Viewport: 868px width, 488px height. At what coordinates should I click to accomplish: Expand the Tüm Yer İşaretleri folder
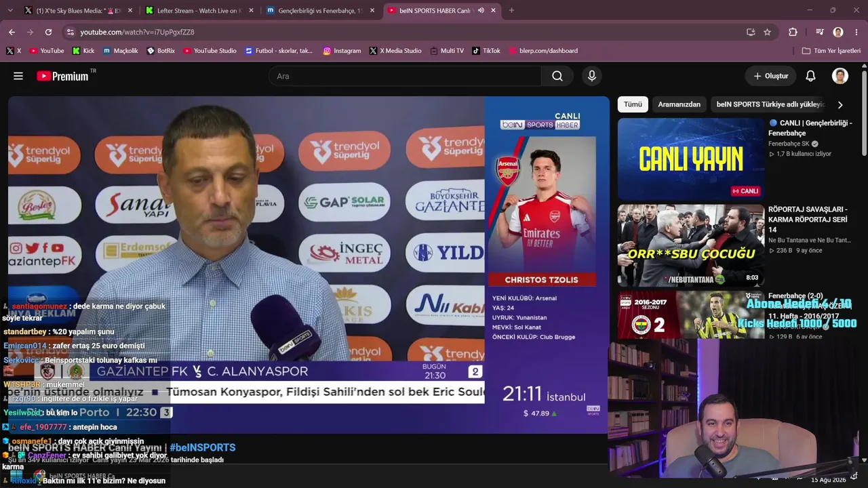click(x=831, y=51)
